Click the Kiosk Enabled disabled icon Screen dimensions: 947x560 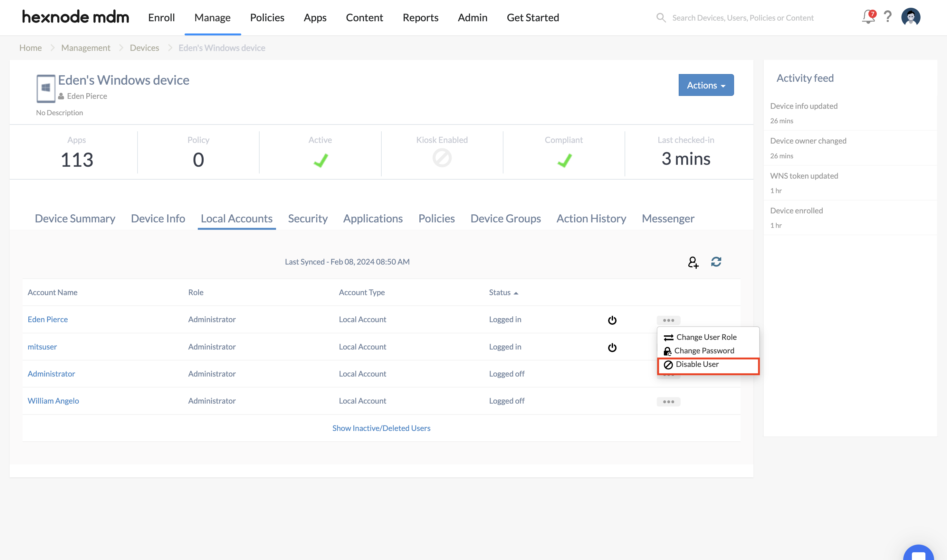(442, 158)
